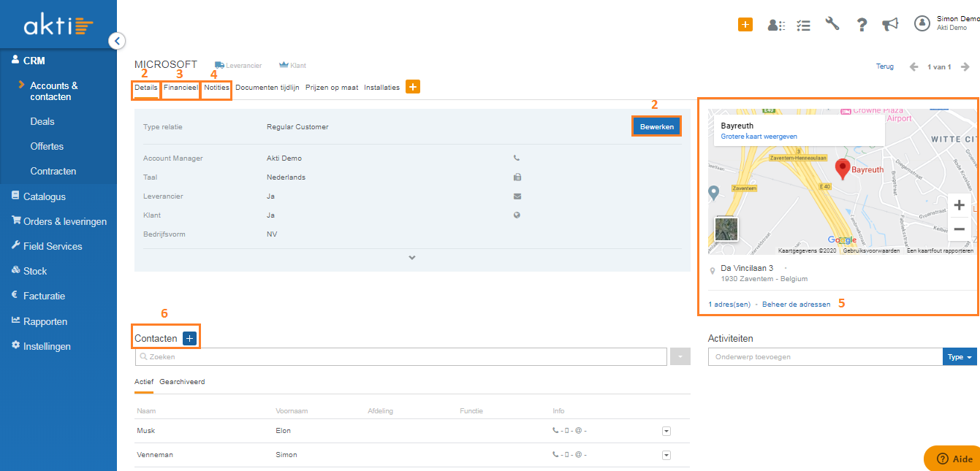Click the globe website icon in details
Screen dimensions: 980x471
(x=517, y=215)
